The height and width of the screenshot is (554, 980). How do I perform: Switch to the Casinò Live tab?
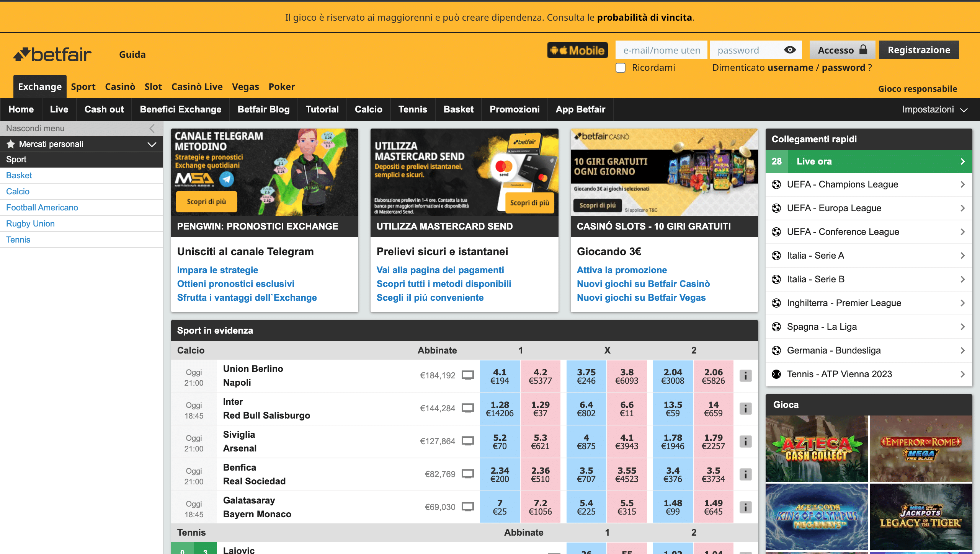click(197, 87)
